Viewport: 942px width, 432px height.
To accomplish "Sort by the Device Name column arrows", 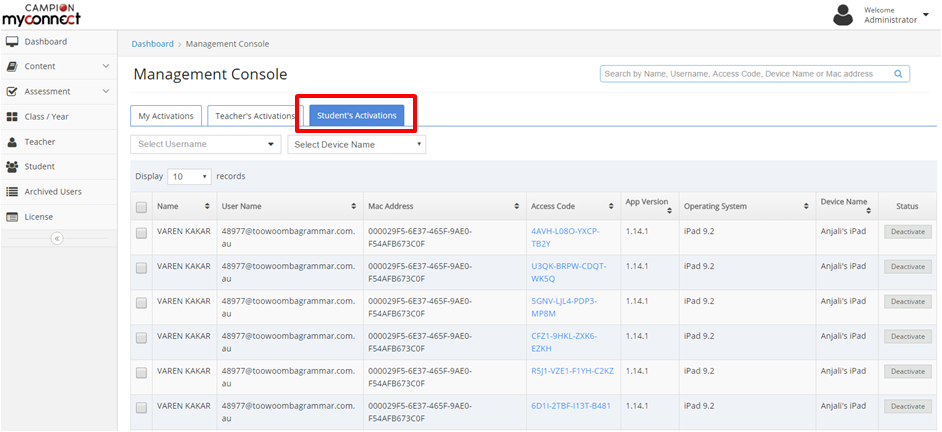I will pos(869,210).
